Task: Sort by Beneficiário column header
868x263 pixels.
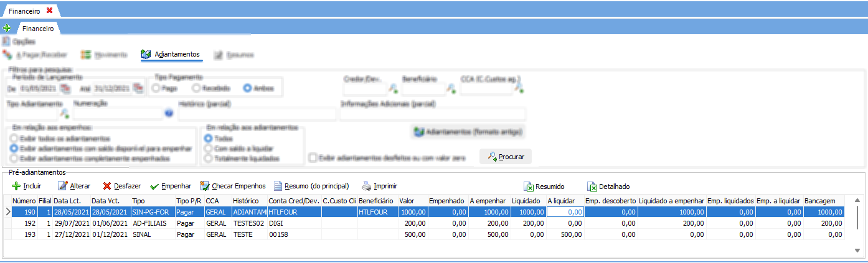Action: click(x=377, y=201)
